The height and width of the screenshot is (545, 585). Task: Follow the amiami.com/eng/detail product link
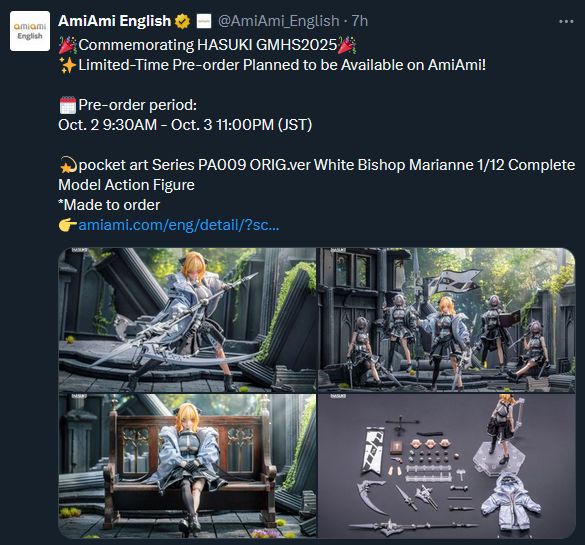pyautogui.click(x=179, y=225)
